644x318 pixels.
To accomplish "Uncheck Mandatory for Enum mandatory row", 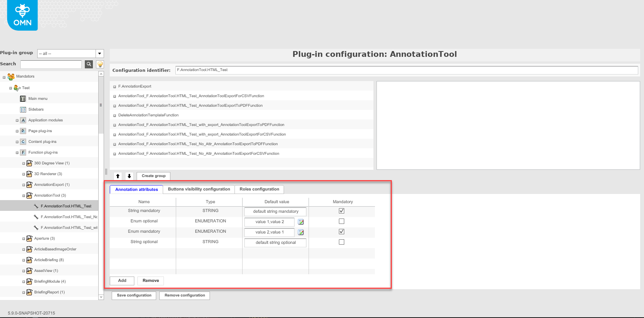I will coord(342,232).
